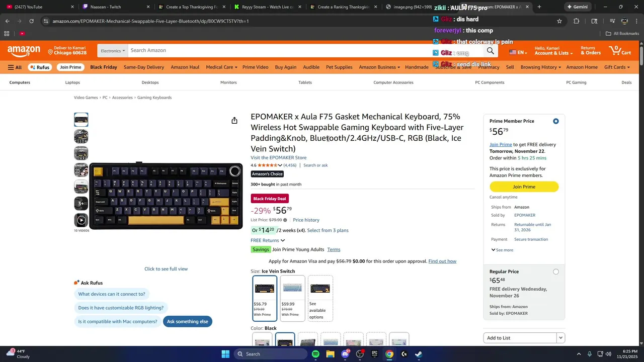The image size is (644, 362).
Task: Click Select from 3 plans link
Action: click(x=328, y=231)
